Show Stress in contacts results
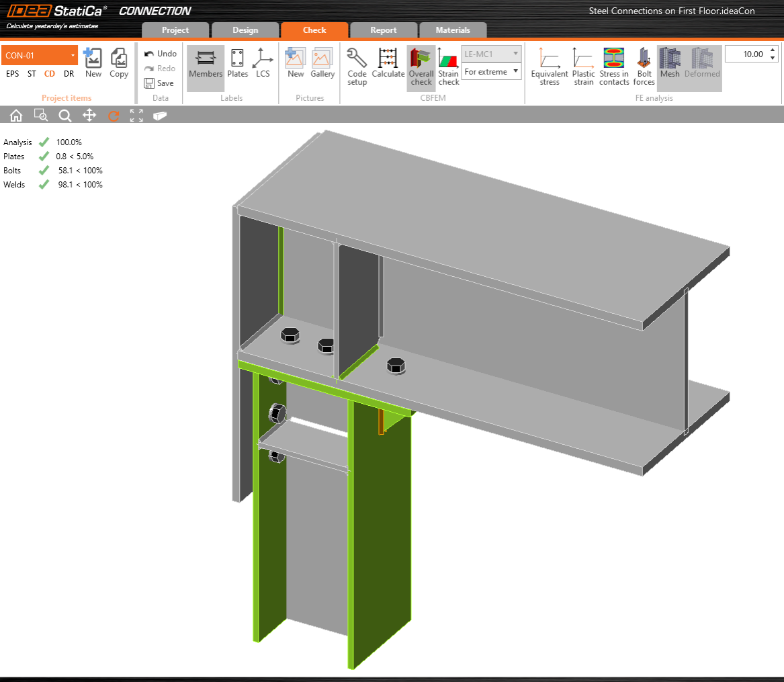 click(614, 66)
